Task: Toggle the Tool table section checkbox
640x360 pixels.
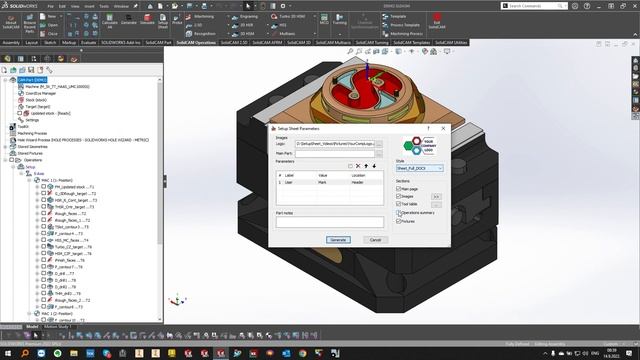Action: click(398, 204)
